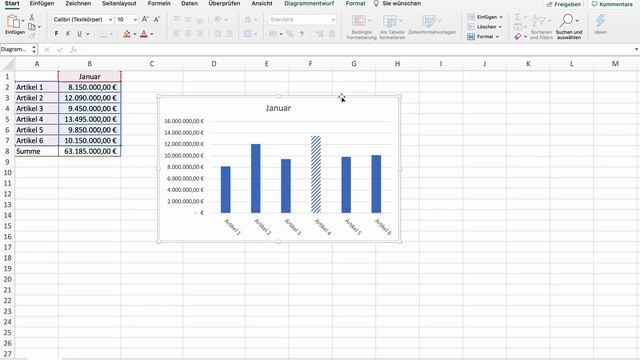640x360 pixels.
Task: Click the red font color A icon
Action: coord(144,34)
